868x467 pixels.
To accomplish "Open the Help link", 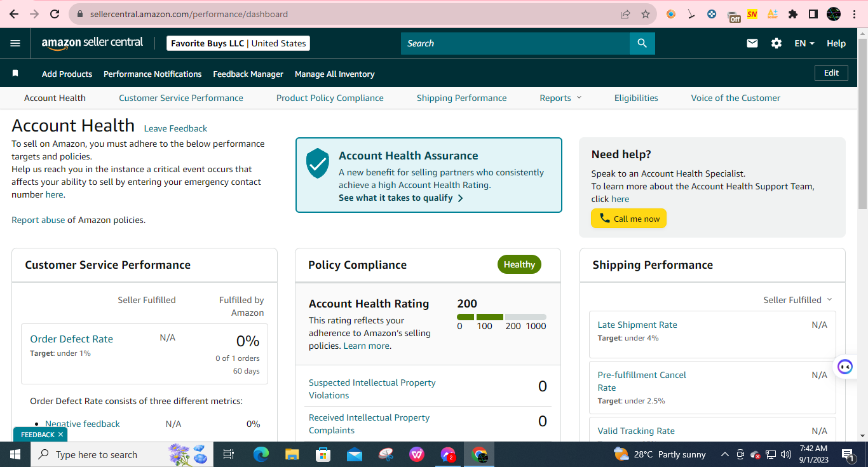I will point(836,43).
